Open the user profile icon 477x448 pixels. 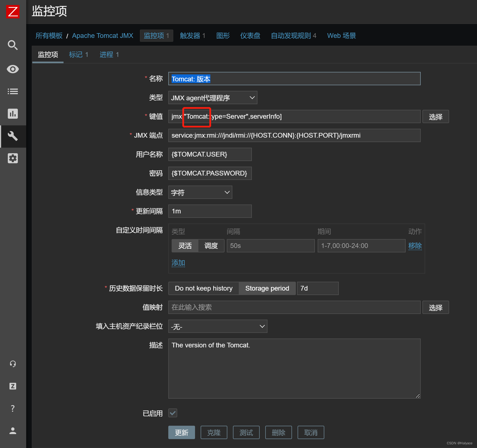(13, 431)
